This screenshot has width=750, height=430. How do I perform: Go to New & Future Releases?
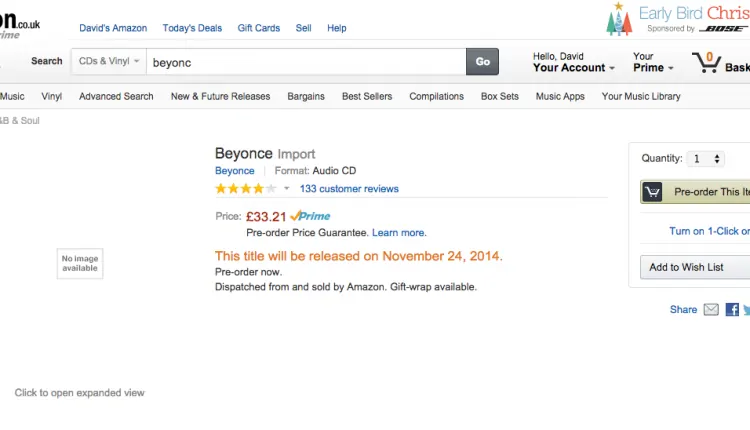point(220,97)
